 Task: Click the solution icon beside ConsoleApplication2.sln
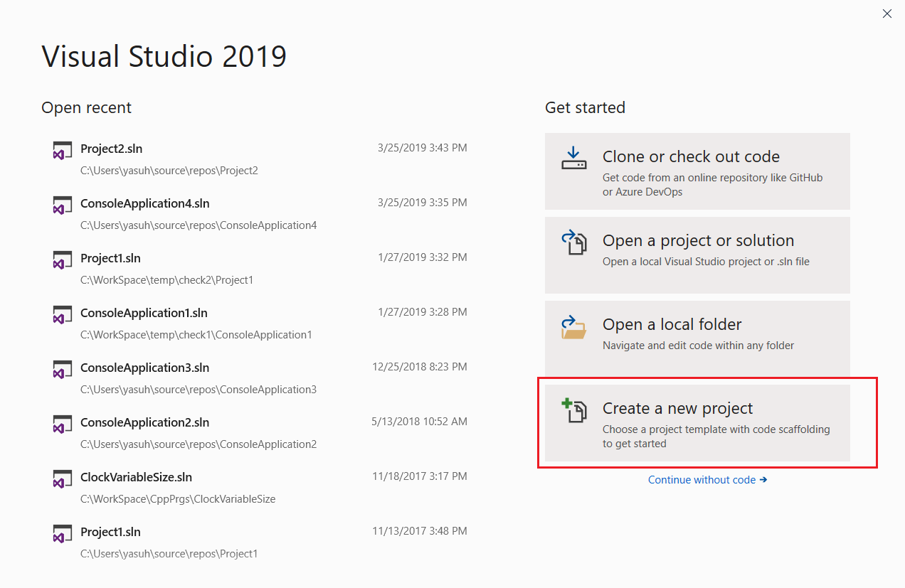(x=63, y=424)
